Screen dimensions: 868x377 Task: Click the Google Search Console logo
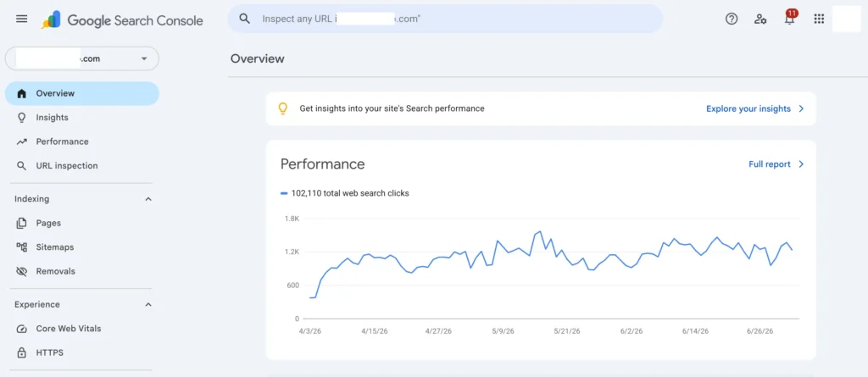[122, 20]
